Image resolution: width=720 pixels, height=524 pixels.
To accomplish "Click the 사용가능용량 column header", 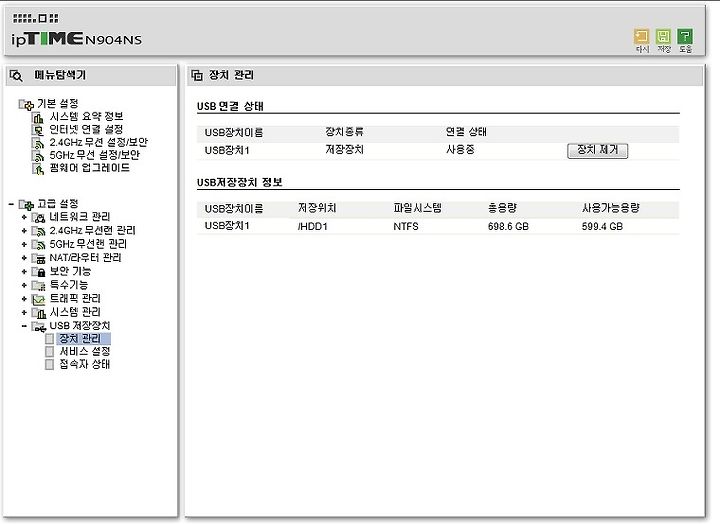I will coord(611,208).
